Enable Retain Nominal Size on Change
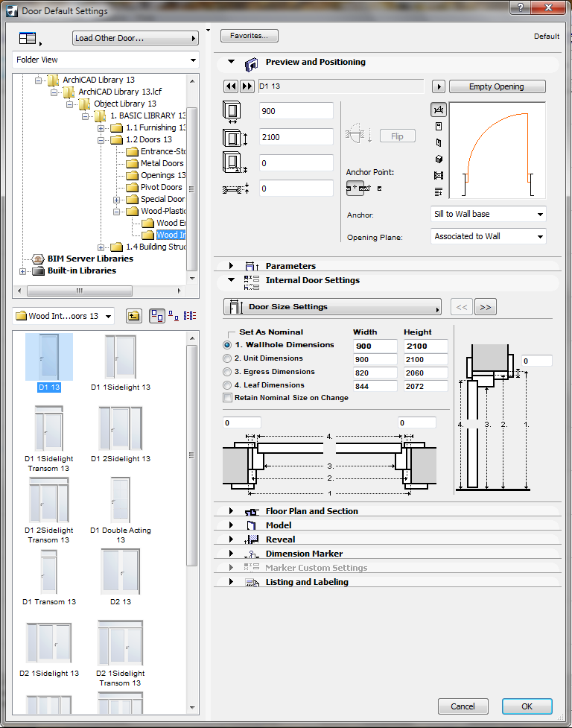 pos(228,398)
